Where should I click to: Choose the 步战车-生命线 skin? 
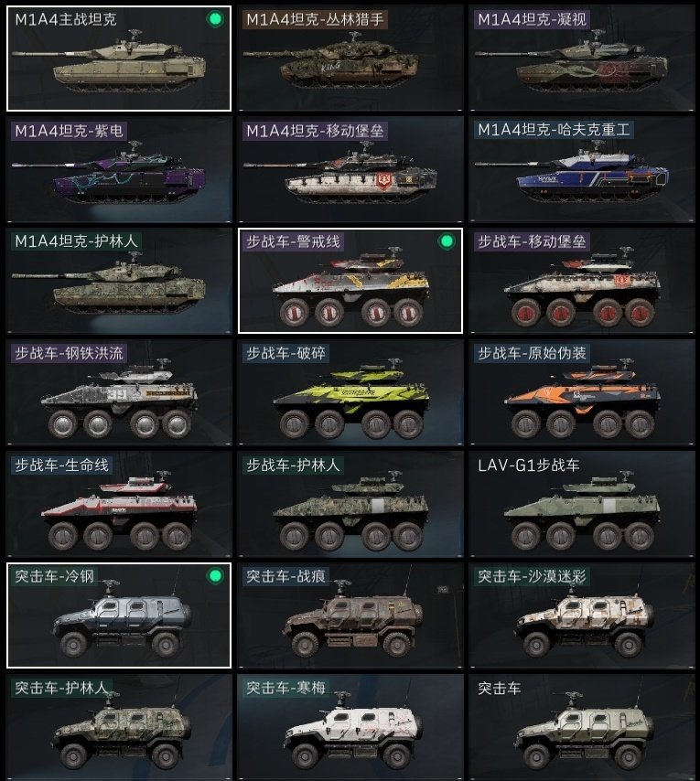coord(119,504)
